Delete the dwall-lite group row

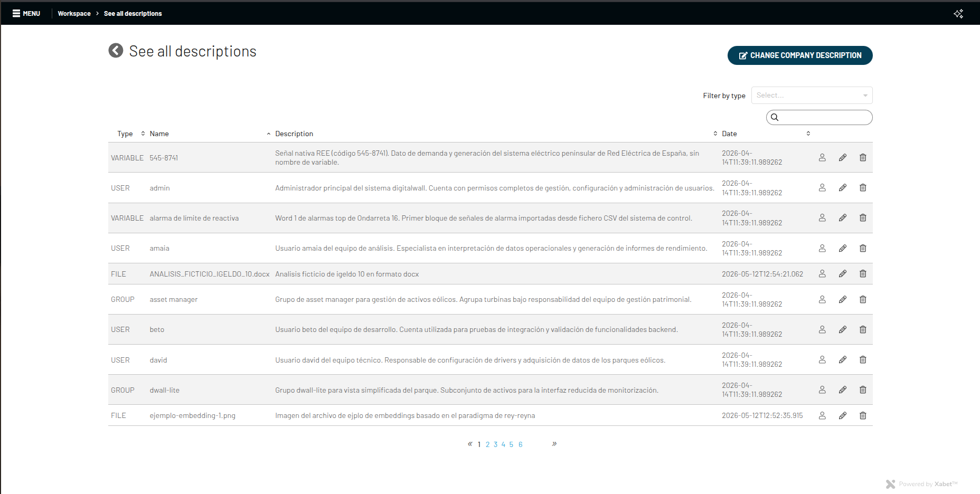click(x=863, y=389)
